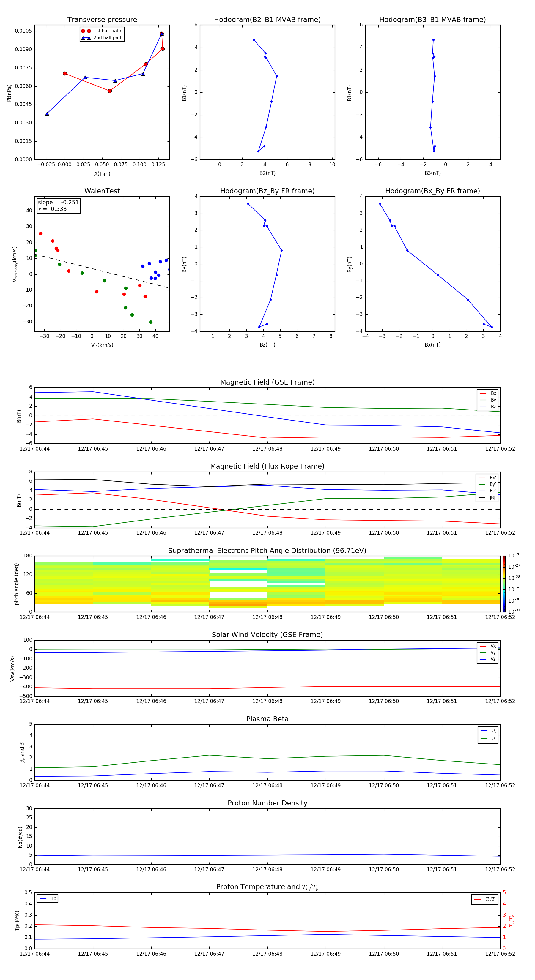Click the 'WalenTest' plot title

[x=102, y=191]
